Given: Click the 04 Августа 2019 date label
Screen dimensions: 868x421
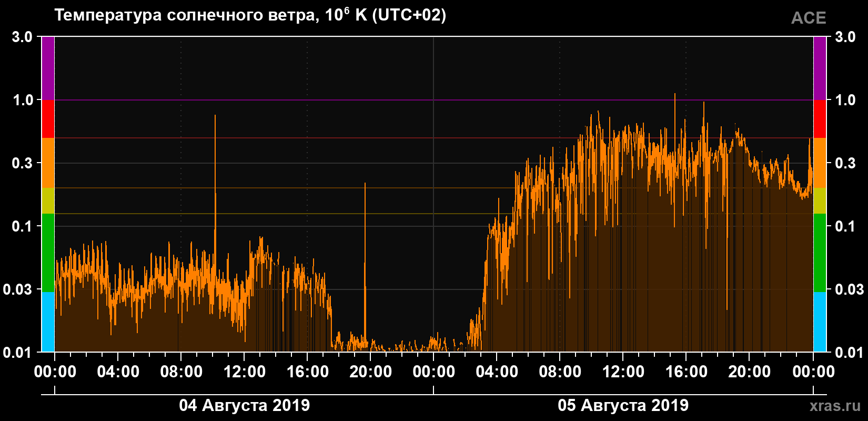Looking at the screenshot, I should coord(245,405).
